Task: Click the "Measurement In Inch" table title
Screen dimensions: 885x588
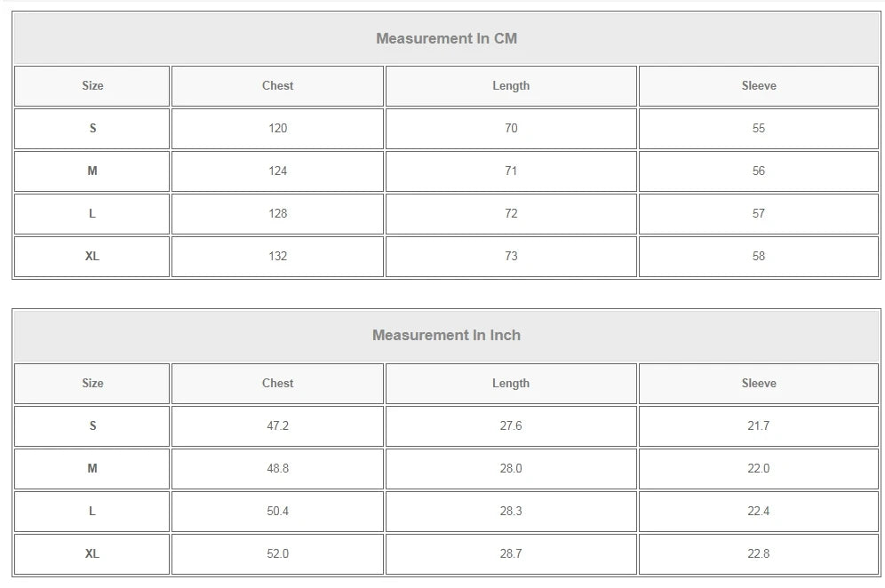Action: click(x=446, y=335)
